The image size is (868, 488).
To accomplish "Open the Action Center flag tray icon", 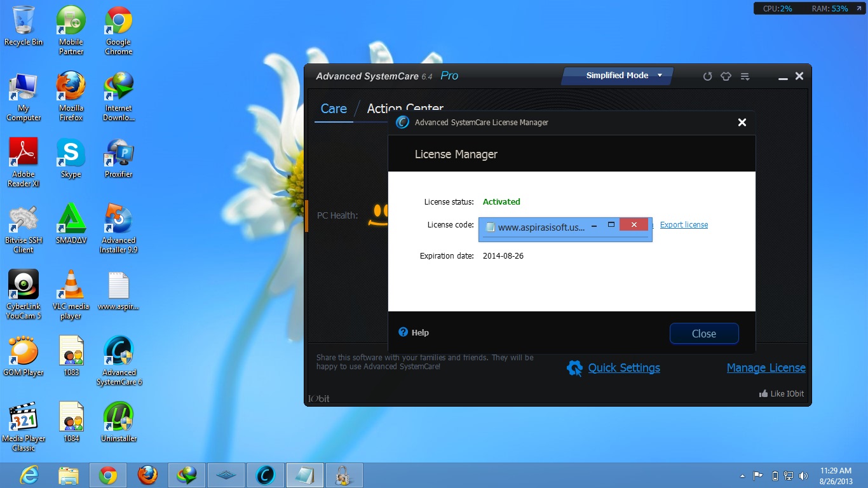I will coord(758,475).
